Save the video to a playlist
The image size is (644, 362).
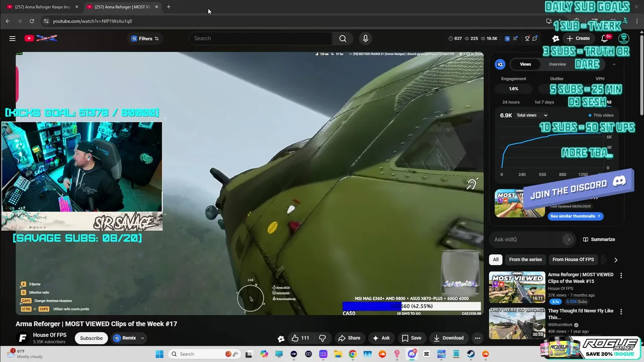[x=411, y=338]
